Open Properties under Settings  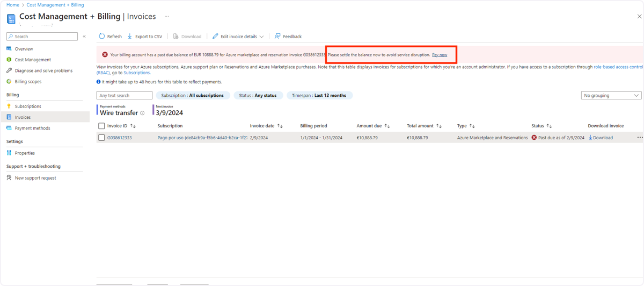[25, 153]
